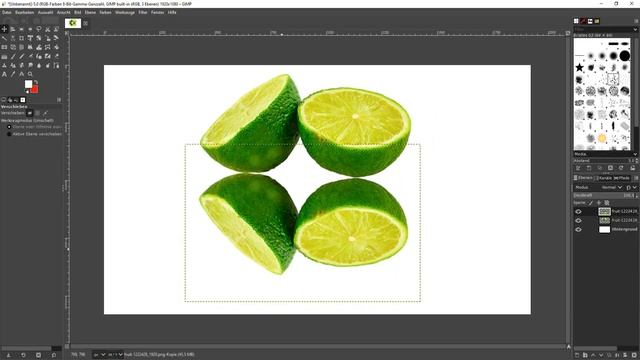Select the Gradient tool
Image resolution: width=640 pixels, height=360 pixels.
pyautogui.click(x=4, y=56)
